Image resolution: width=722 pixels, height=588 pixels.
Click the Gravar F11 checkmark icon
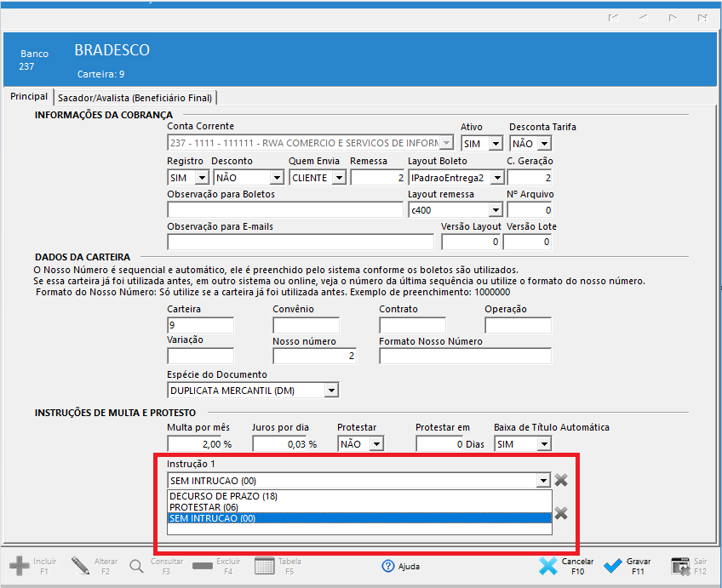(x=613, y=567)
